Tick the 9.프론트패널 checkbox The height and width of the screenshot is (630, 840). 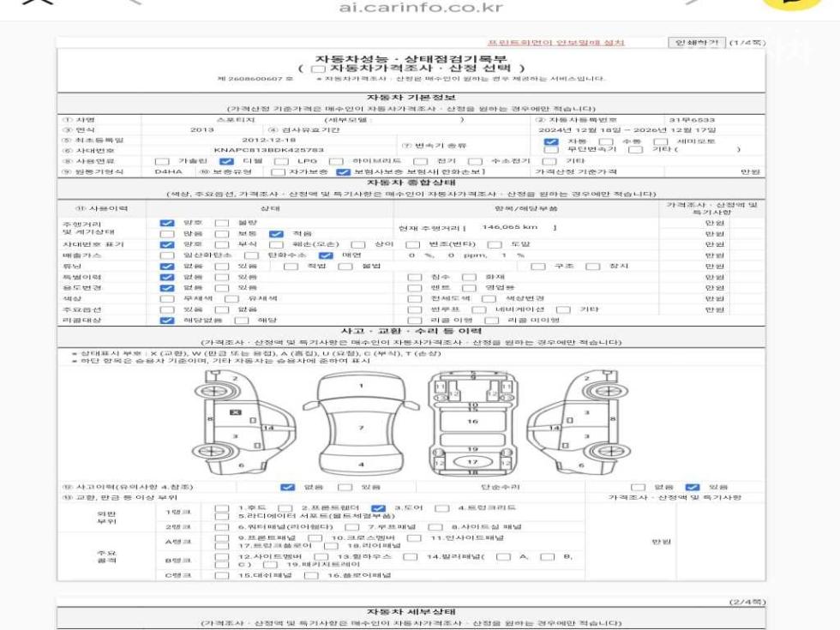[x=221, y=538]
